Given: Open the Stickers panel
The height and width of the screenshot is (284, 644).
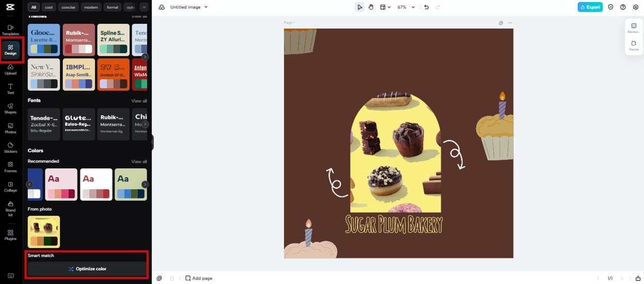Looking at the screenshot, I should click(10, 147).
